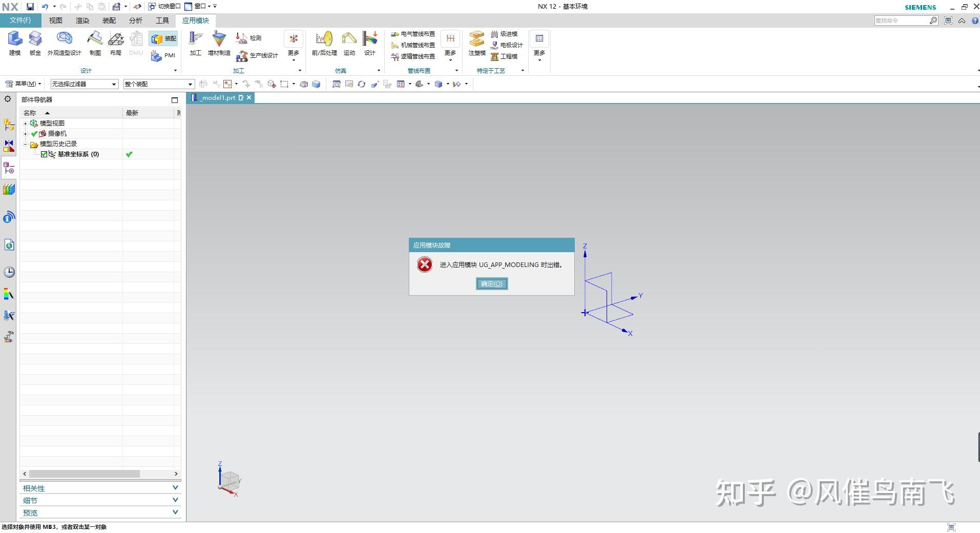The image size is (980, 533).
Task: Open the 整个装配 selection scope dropdown
Action: 189,84
